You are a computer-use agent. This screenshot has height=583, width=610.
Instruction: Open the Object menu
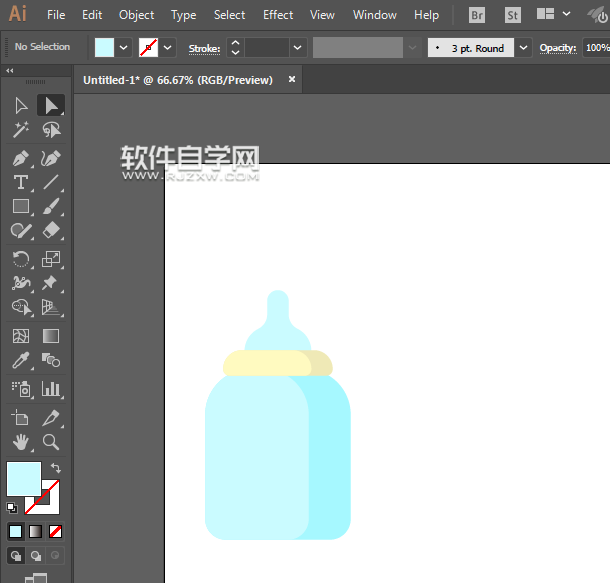(136, 15)
